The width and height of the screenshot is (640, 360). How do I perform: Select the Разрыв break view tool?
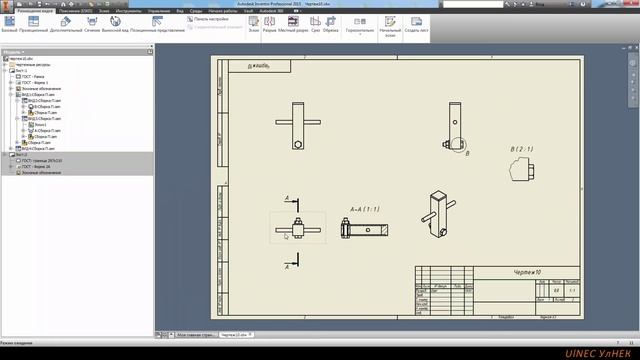click(269, 24)
